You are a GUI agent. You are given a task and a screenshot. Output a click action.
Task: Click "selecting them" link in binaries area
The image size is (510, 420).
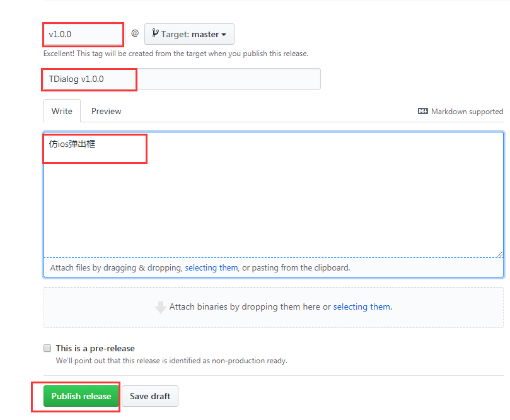(x=361, y=307)
